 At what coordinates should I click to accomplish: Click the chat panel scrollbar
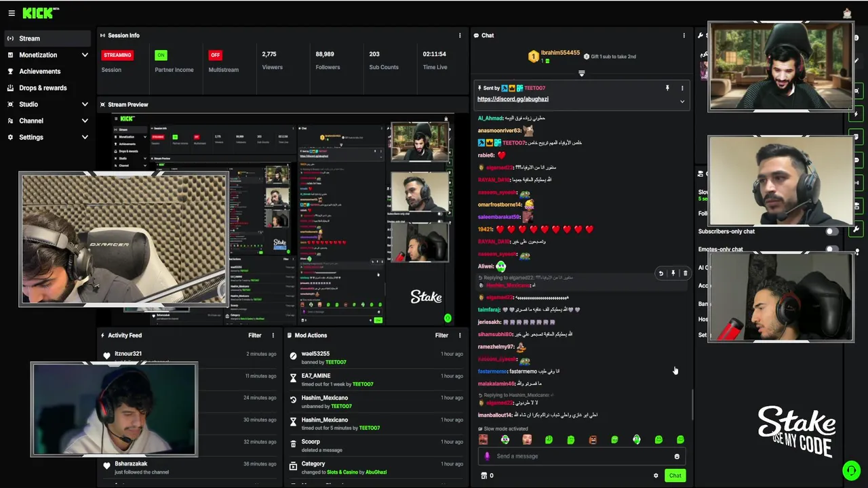point(692,405)
